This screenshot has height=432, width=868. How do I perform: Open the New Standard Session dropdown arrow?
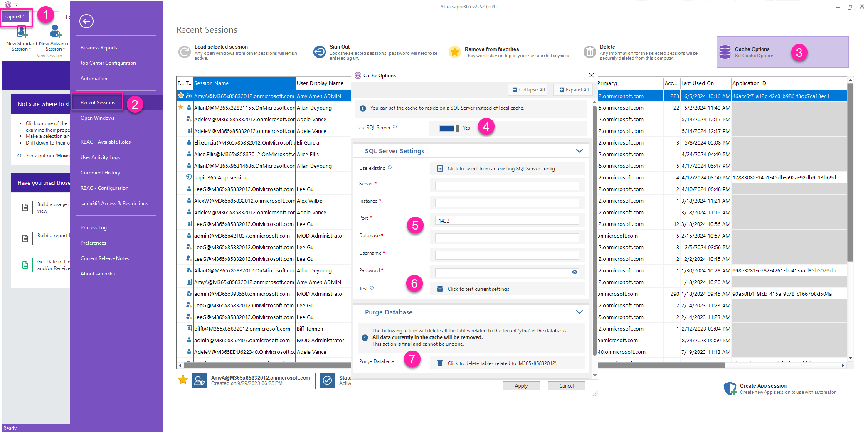tap(30, 49)
